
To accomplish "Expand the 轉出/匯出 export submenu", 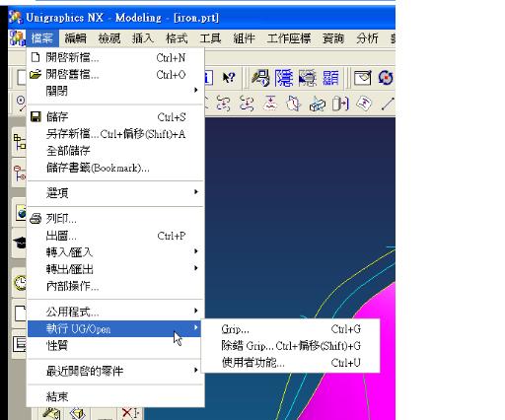I will click(x=115, y=269).
